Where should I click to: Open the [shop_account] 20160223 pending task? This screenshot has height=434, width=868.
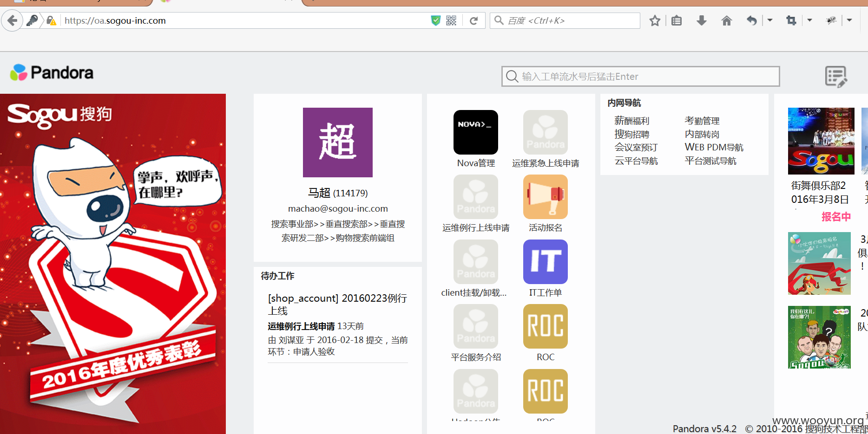click(x=338, y=304)
